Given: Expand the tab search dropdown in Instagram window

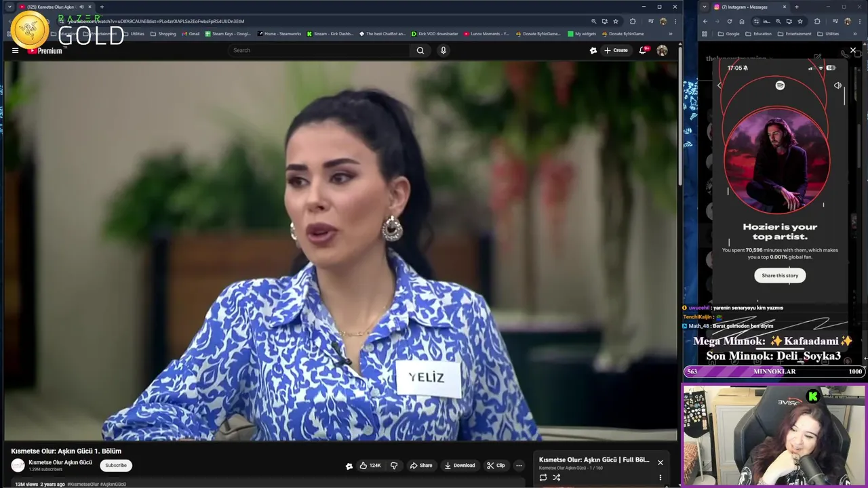Looking at the screenshot, I should click(x=704, y=7).
